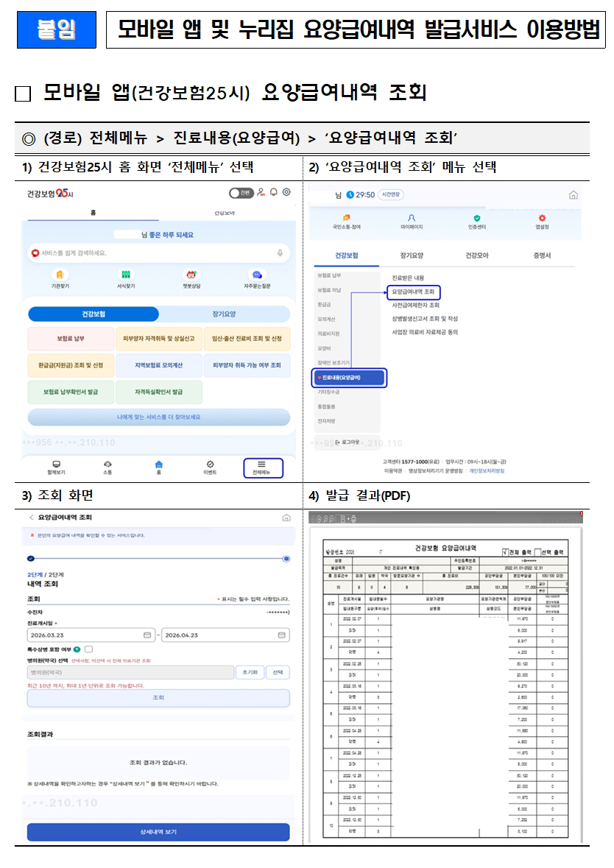Toggle the 간편 mode switch
This screenshot has width=614, height=868.
click(x=241, y=193)
